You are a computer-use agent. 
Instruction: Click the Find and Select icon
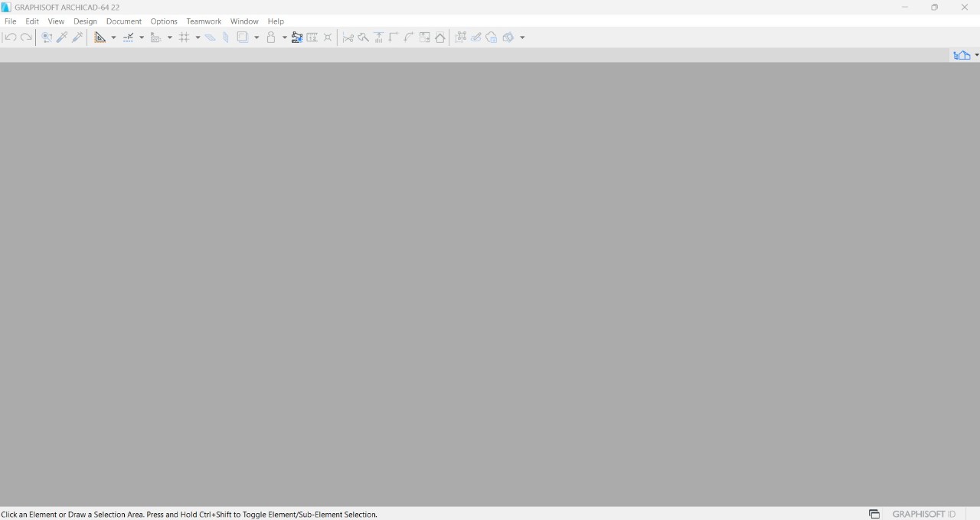point(47,38)
